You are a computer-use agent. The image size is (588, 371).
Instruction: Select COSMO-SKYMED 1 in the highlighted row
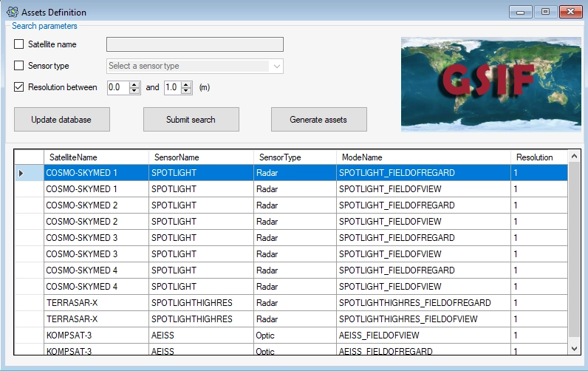pos(96,173)
